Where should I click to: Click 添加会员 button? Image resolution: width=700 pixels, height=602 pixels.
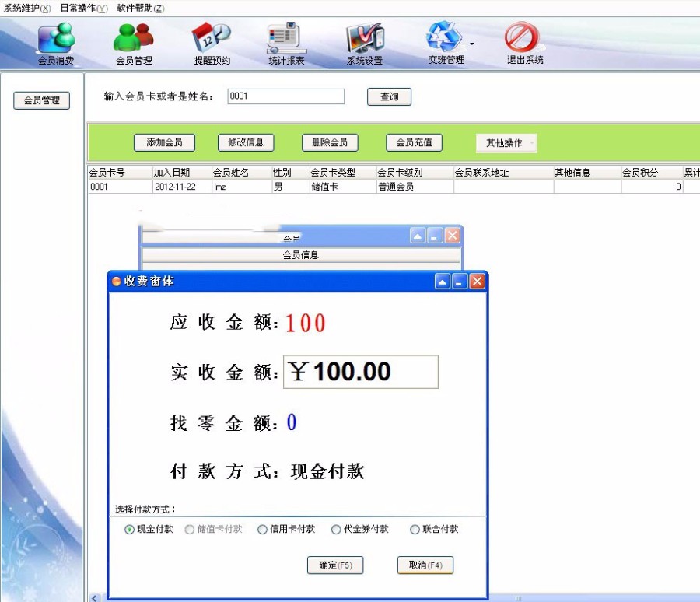[164, 142]
